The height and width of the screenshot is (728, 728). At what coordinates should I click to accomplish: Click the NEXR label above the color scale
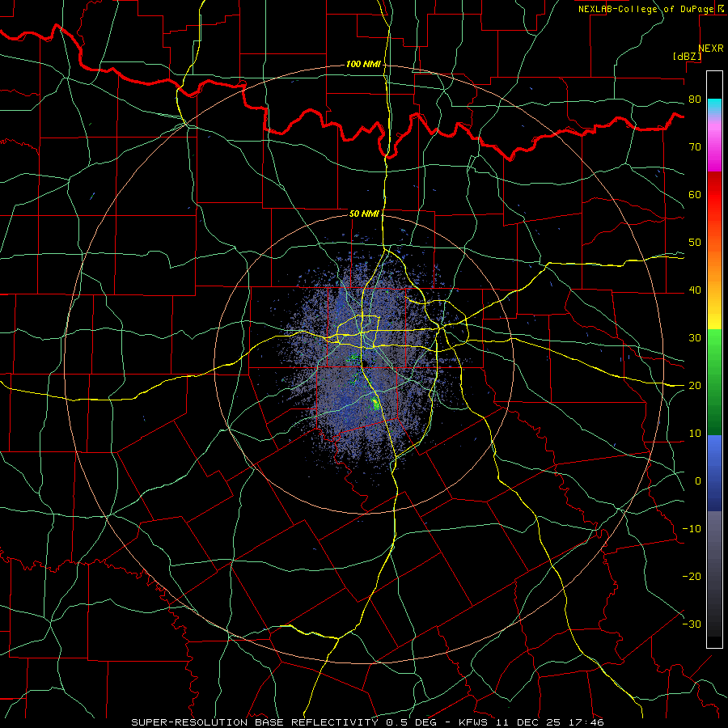[710, 49]
